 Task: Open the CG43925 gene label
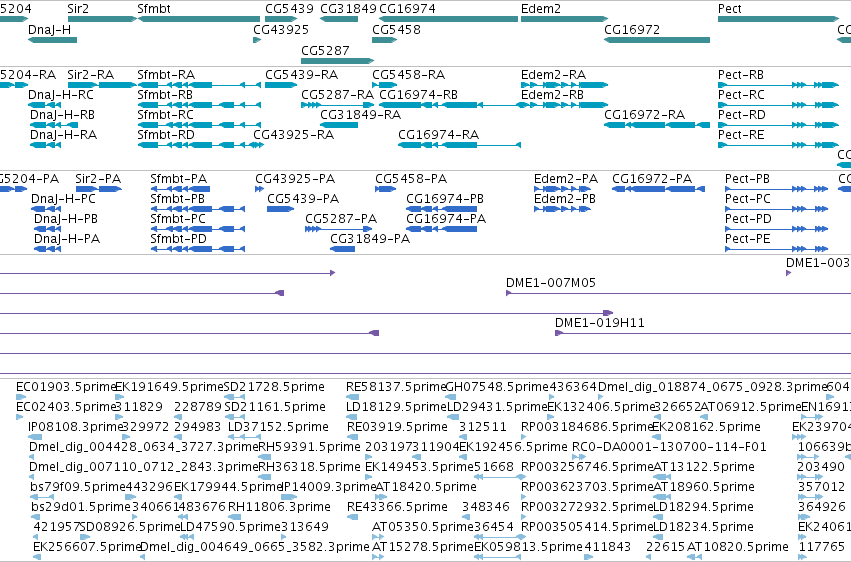(281, 29)
